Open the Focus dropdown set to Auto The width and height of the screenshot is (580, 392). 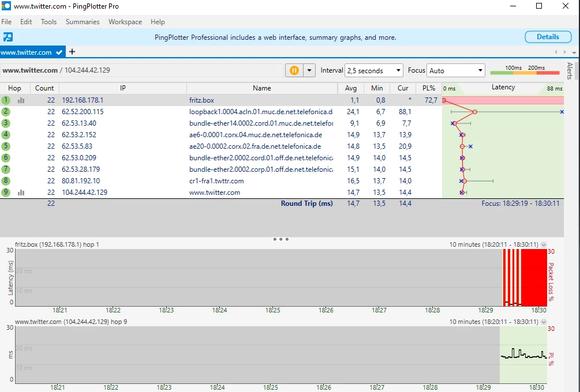[455, 70]
